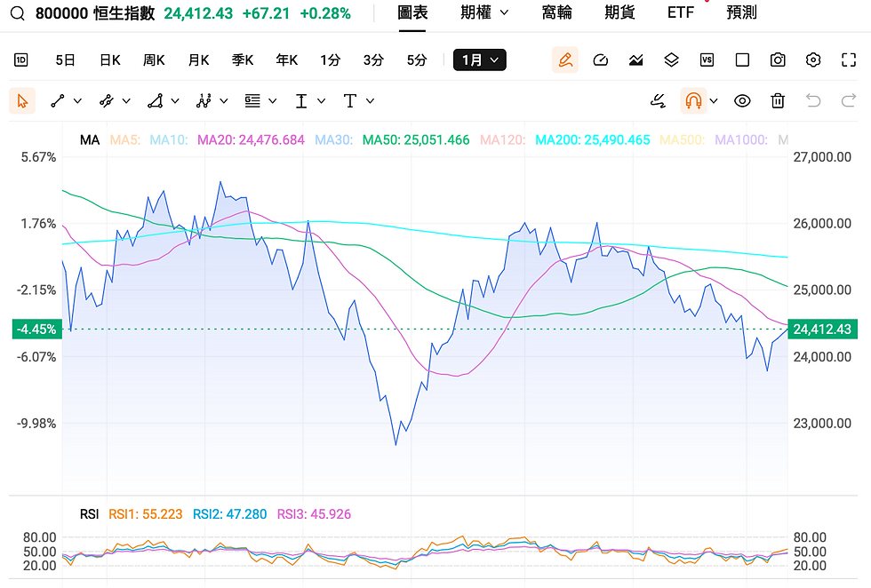The image size is (871, 588).
Task: Toggle the MA30 line label
Action: [334, 140]
